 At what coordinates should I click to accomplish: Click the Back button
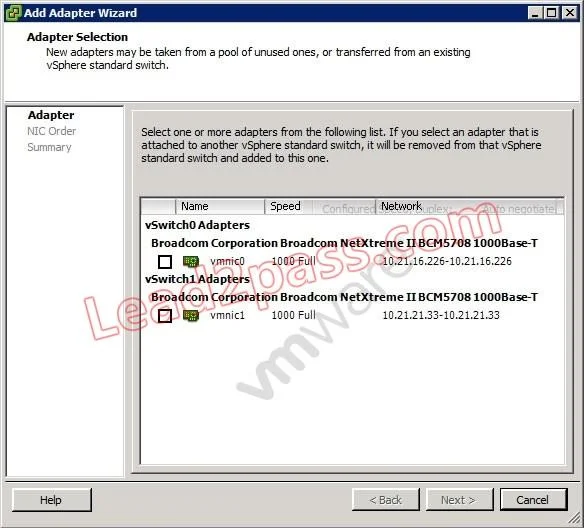(385, 500)
